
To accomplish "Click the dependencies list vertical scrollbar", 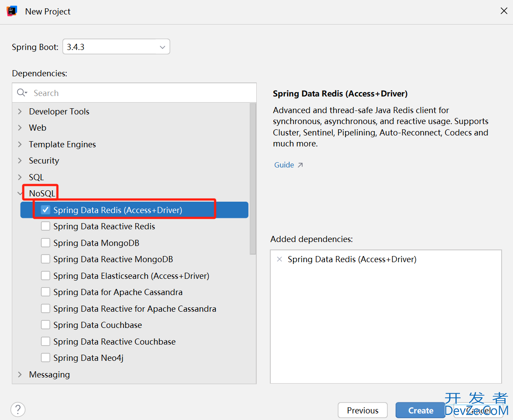I will click(253, 179).
